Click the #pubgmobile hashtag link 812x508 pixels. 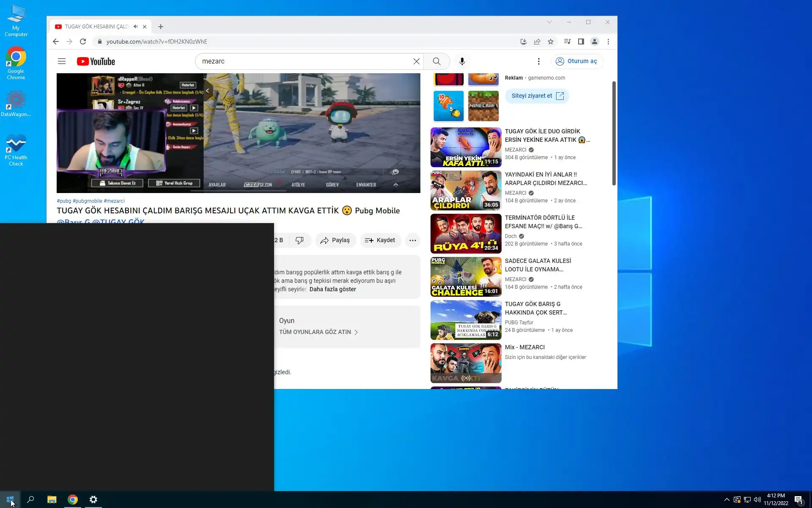coord(87,201)
